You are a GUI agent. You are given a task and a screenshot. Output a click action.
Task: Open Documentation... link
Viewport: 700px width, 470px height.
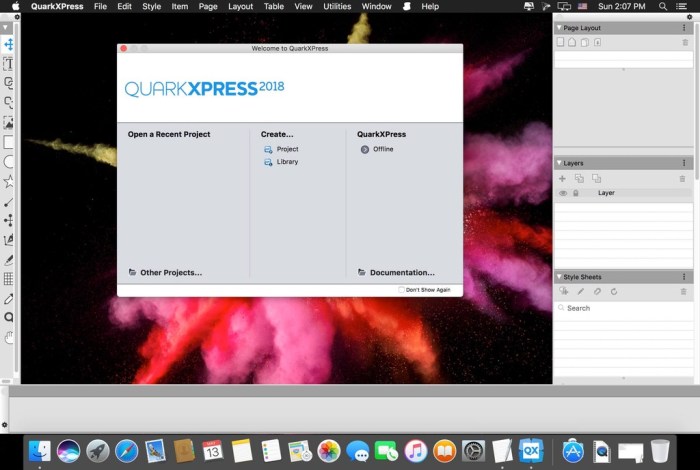coord(396,272)
